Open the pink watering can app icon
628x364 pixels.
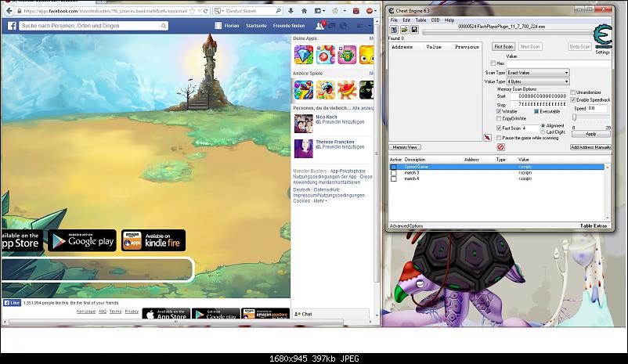tap(347, 55)
